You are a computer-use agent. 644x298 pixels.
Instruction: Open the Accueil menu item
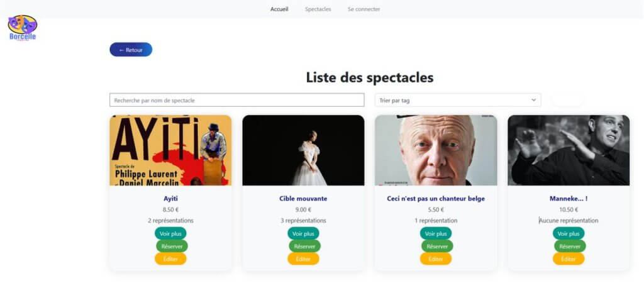tap(279, 9)
